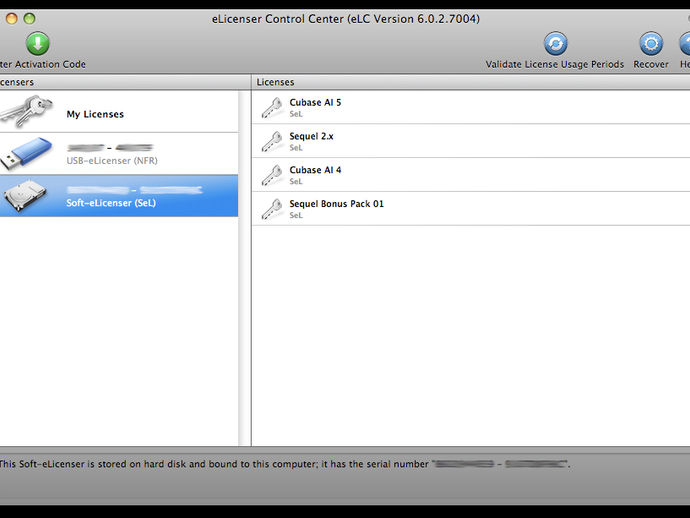Image resolution: width=690 pixels, height=518 pixels.
Task: Click the eLicensers list vertical scrollbar
Action: 244,268
